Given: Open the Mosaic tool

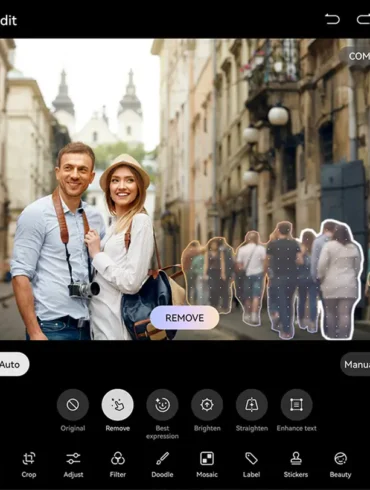Looking at the screenshot, I should (207, 465).
